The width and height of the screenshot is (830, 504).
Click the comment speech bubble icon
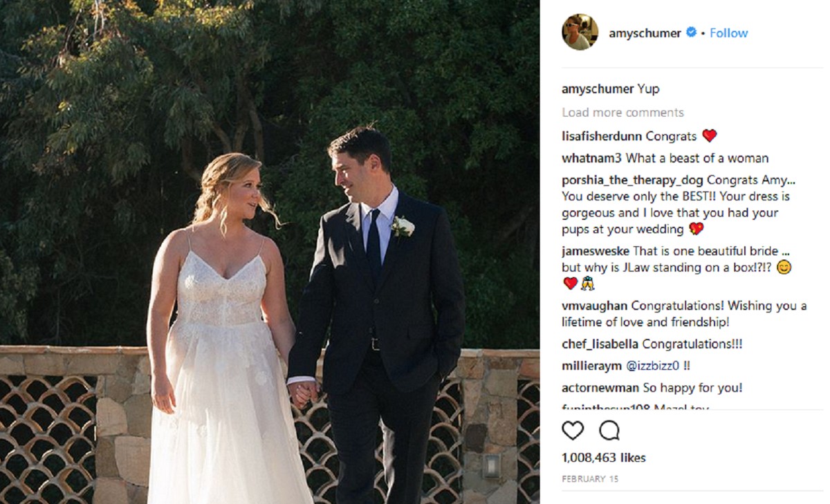609,431
